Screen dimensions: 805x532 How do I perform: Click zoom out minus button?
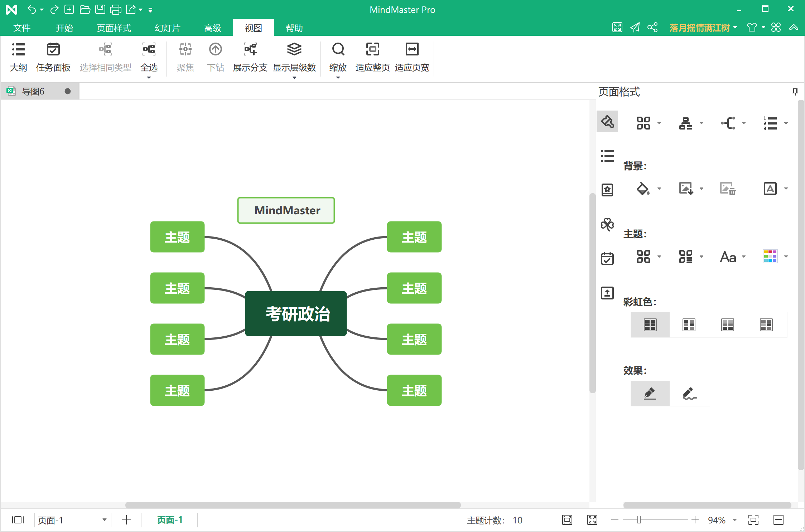[615, 520]
